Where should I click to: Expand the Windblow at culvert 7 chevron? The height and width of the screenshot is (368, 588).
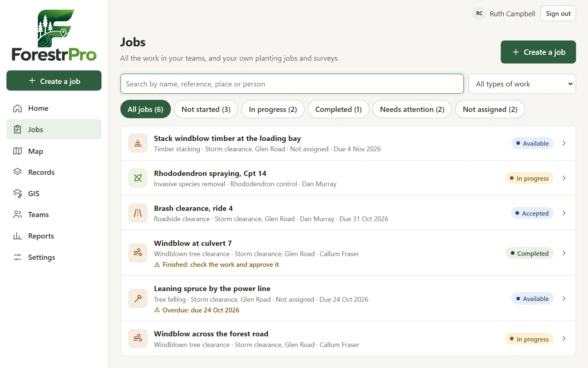[x=564, y=253]
